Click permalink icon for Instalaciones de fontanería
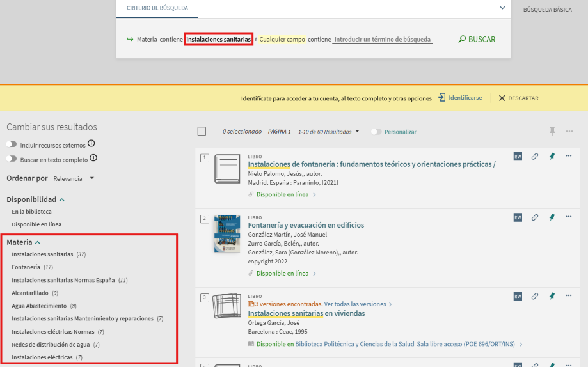Screen dimensions: 588x367 [535, 156]
